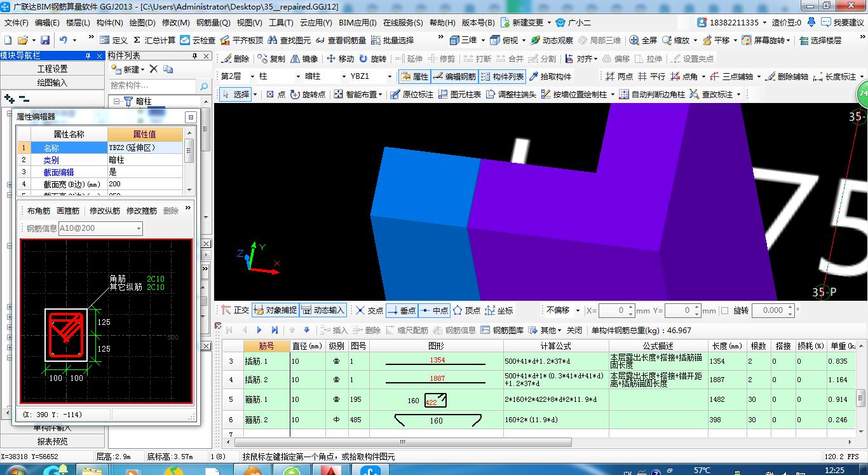Activate 批量选择 batch select

click(x=392, y=40)
